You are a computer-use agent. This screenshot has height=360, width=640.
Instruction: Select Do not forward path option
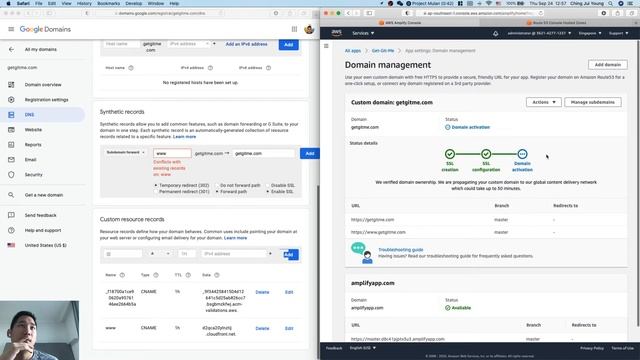[x=217, y=185]
